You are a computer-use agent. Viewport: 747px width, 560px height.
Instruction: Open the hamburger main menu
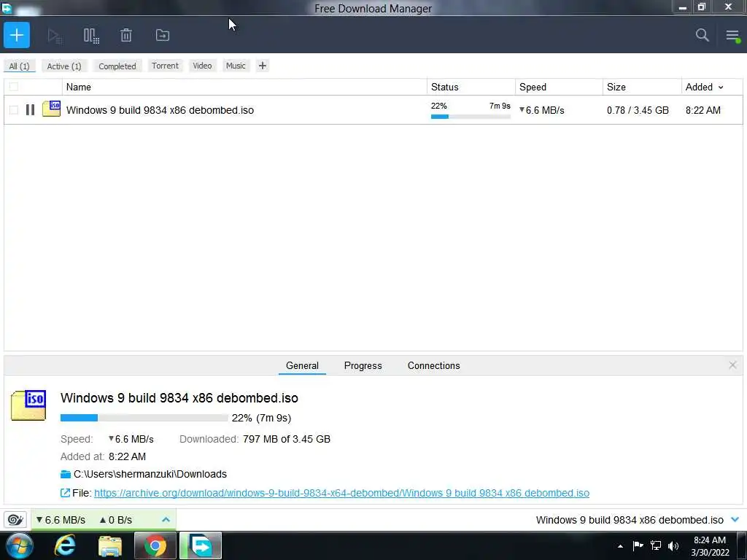coord(732,35)
